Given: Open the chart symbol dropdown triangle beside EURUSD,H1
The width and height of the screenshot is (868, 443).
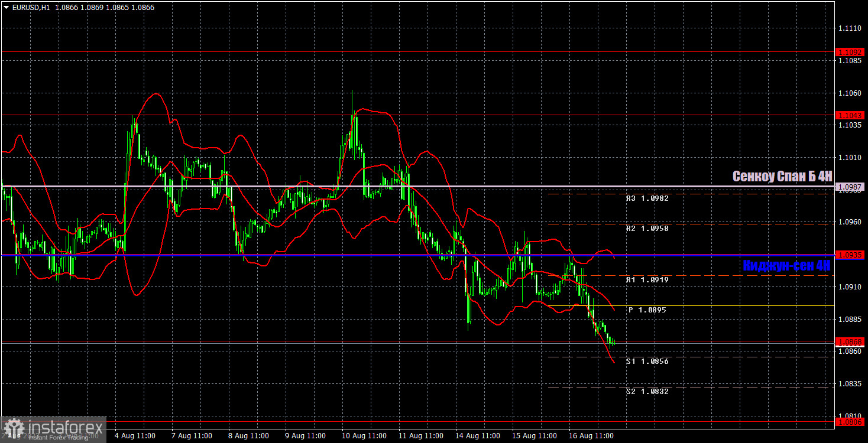Looking at the screenshot, I should tap(7, 8).
